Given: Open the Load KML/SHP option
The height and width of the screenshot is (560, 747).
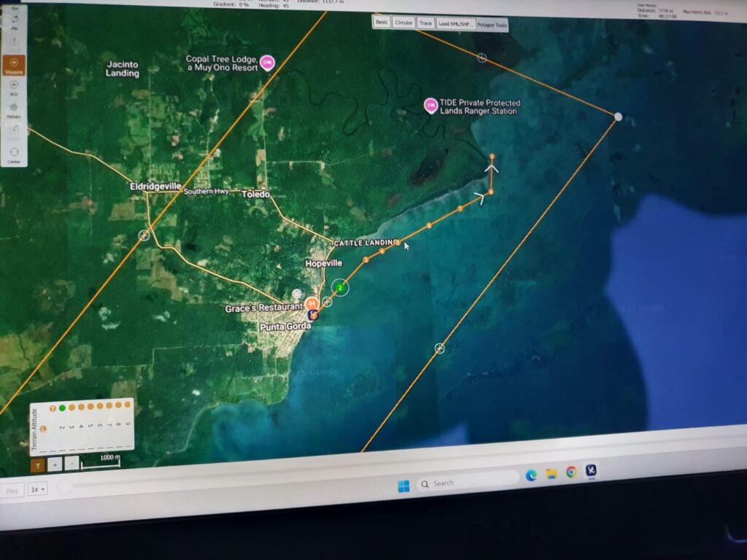Looking at the screenshot, I should tap(456, 23).
